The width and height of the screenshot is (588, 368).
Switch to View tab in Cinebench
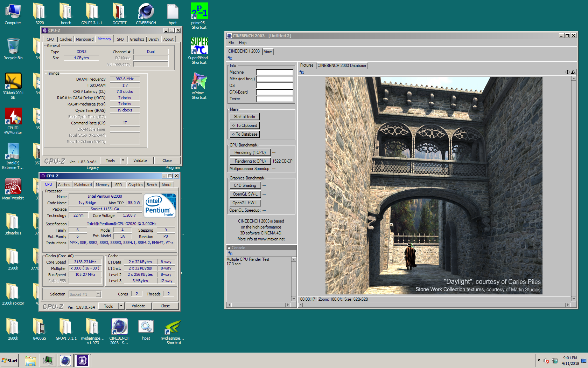pyautogui.click(x=268, y=52)
